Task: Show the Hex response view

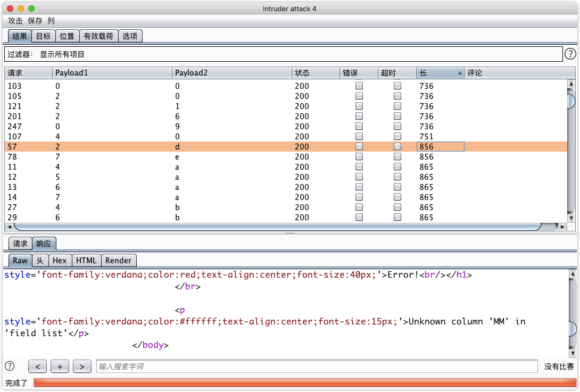Action: (x=60, y=260)
